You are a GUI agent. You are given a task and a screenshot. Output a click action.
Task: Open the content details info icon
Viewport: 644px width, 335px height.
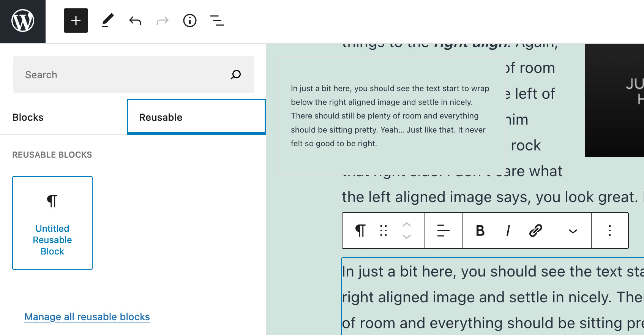(x=190, y=21)
